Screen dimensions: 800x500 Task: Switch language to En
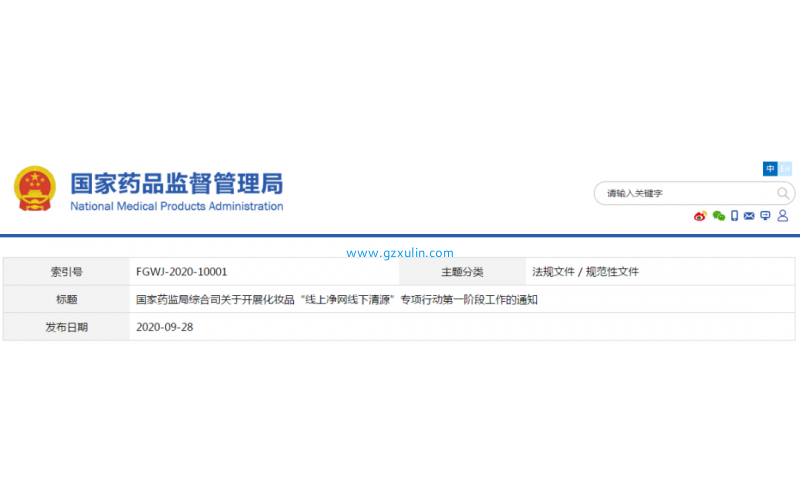[x=785, y=169]
